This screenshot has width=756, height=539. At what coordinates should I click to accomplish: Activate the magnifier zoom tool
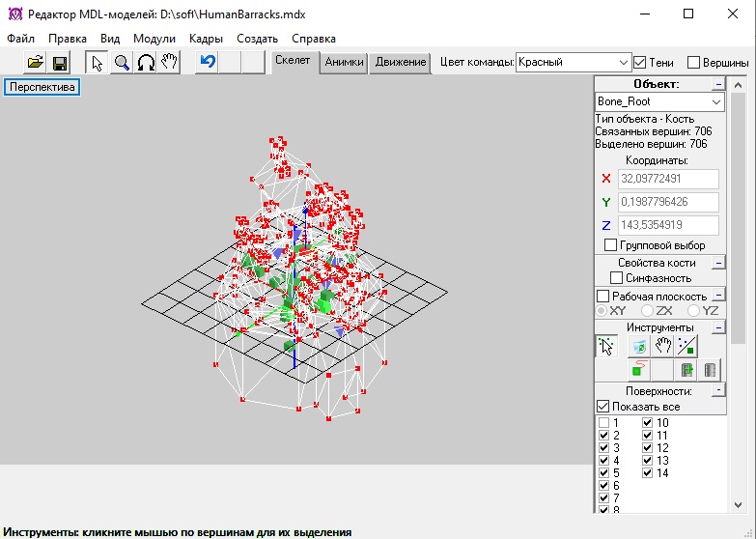(x=122, y=63)
